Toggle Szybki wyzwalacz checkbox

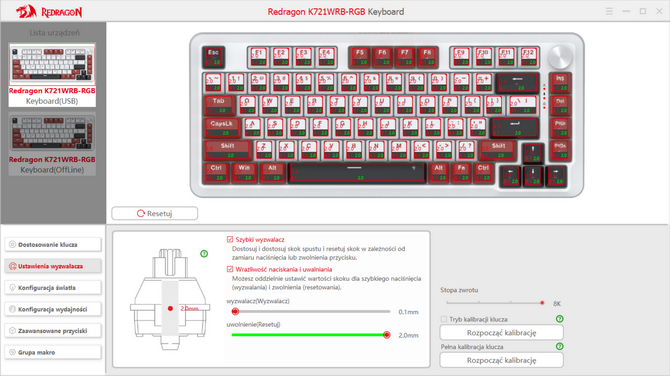[x=230, y=239]
